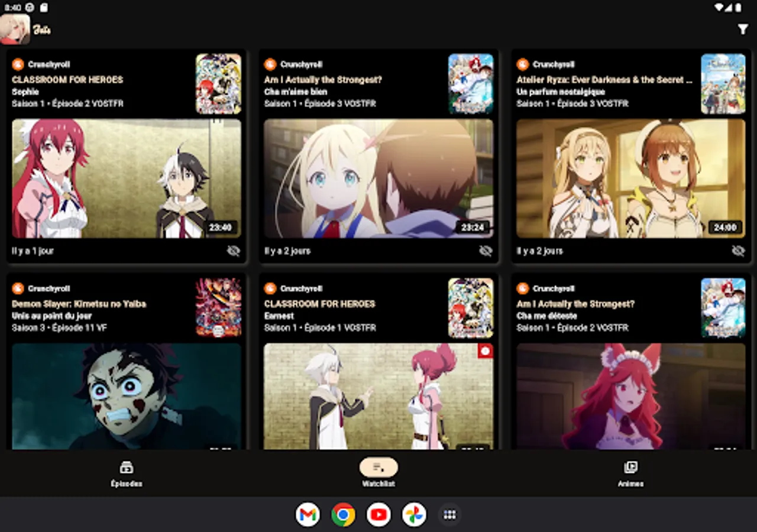The height and width of the screenshot is (532, 757).
Task: Select Am I Actually the Strongest? title, Episode 3 card
Action: click(x=323, y=80)
